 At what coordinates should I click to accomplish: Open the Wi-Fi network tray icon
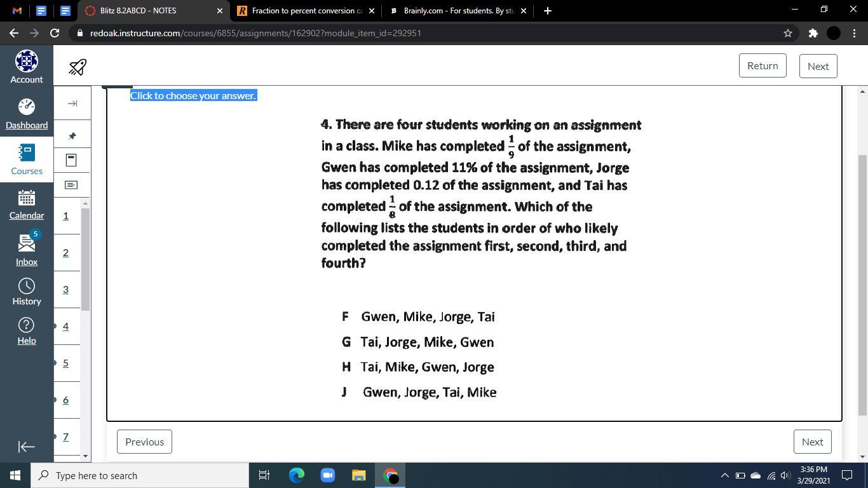click(x=771, y=475)
